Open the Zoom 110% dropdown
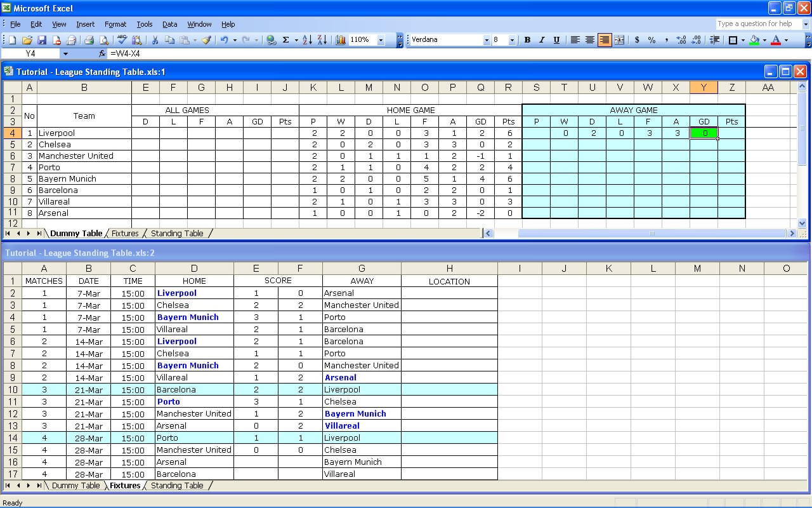Image resolution: width=812 pixels, height=508 pixels. click(381, 40)
